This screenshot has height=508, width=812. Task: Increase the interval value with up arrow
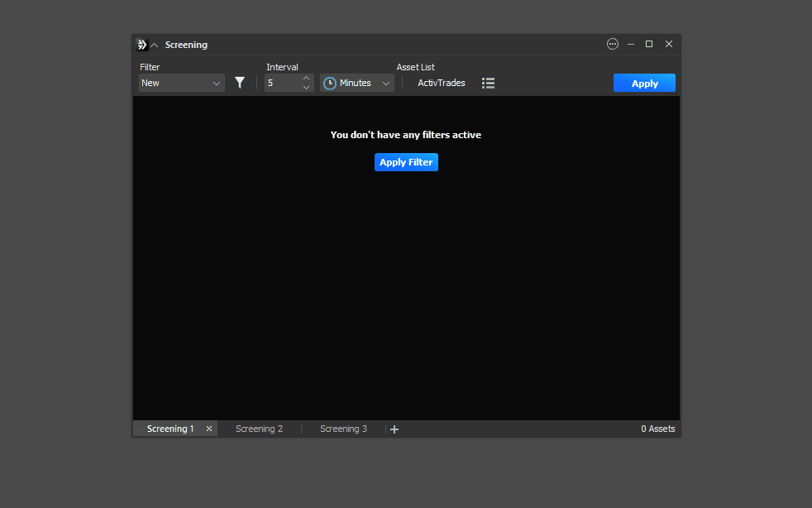click(x=306, y=79)
